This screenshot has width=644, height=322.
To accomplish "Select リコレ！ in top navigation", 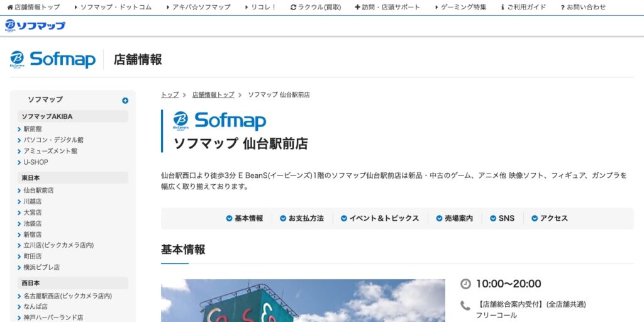I will pyautogui.click(x=261, y=7).
